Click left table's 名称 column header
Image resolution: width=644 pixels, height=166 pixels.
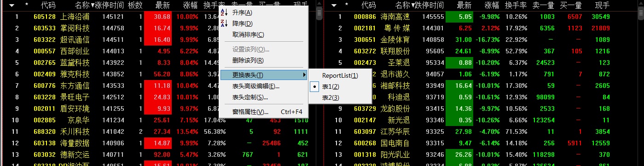pos(82,6)
